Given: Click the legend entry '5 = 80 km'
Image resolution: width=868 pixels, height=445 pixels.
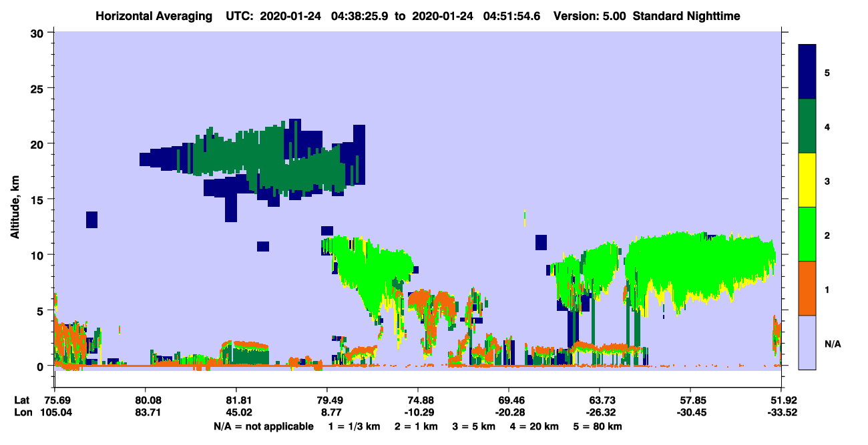Looking at the screenshot, I should click(598, 426).
